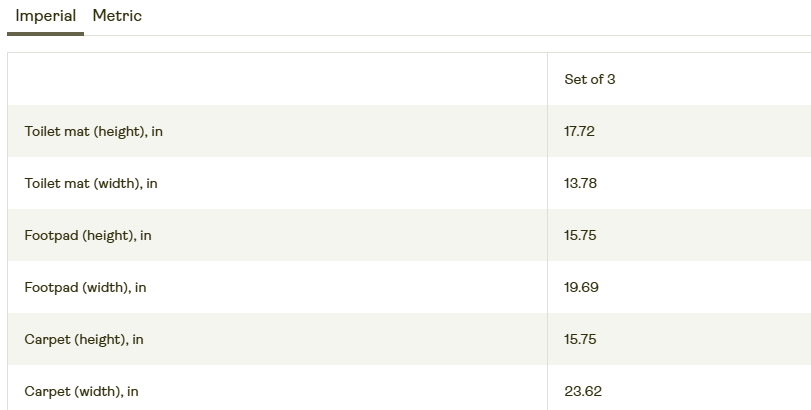Image resolution: width=811 pixels, height=410 pixels.
Task: Switch to the Metric tab
Action: pyautogui.click(x=117, y=16)
